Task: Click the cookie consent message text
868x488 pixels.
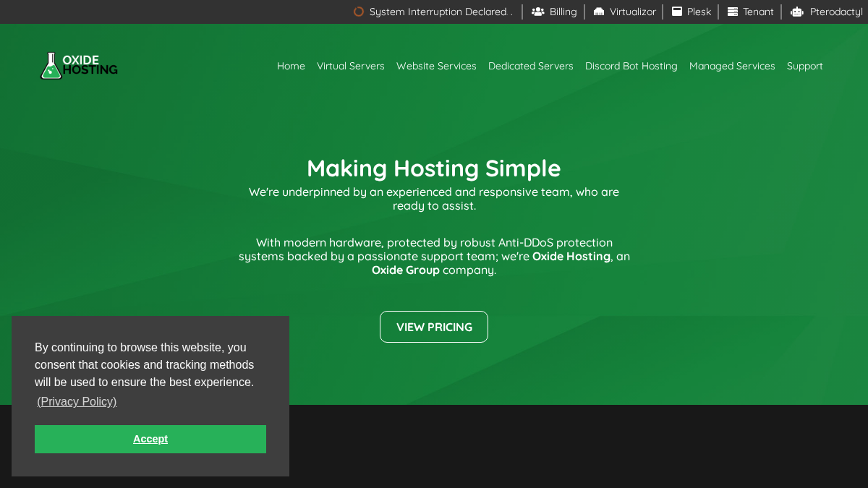Action: 145,364
